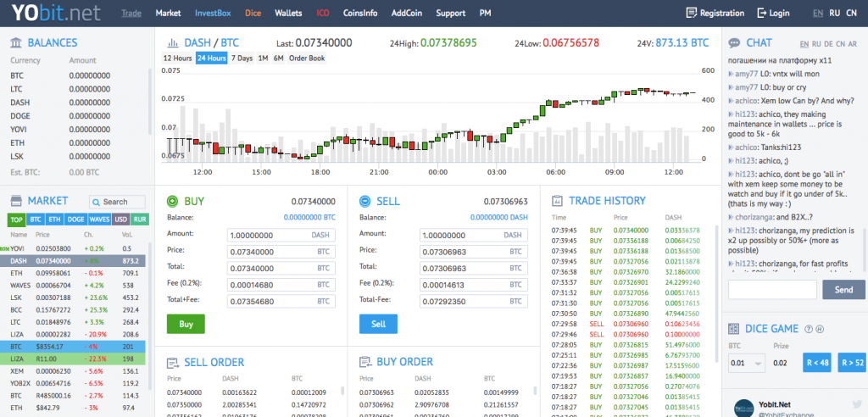
Task: Open the Dice BTC bet amount dropdown
Action: 747,364
